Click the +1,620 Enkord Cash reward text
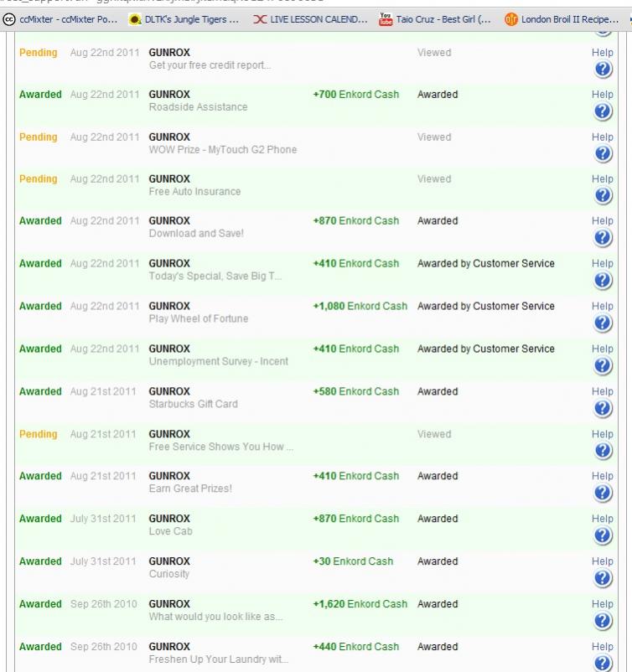This screenshot has width=632, height=672. pos(360,604)
